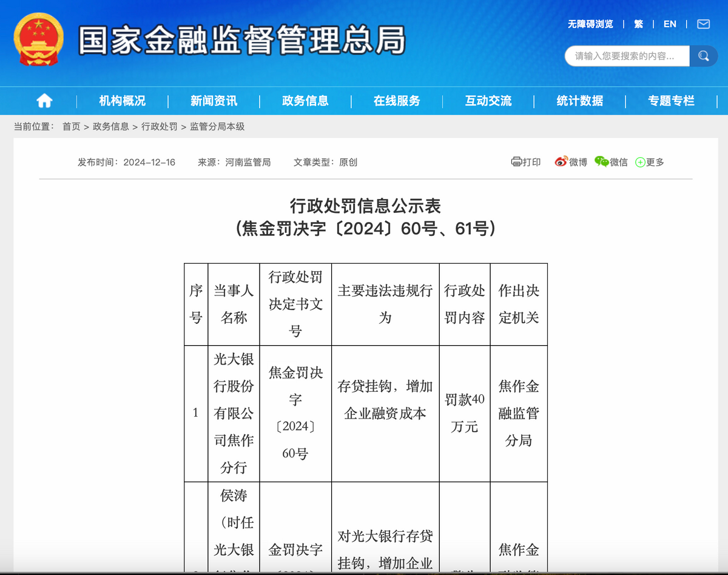Click the cell 罚款40万元

point(465,414)
